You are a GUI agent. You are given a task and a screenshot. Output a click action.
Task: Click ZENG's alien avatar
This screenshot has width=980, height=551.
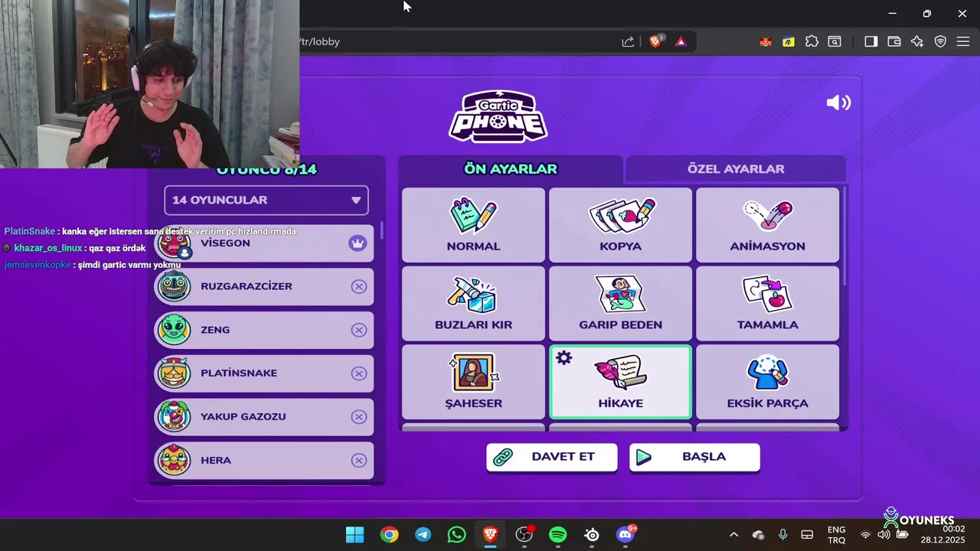[174, 330]
